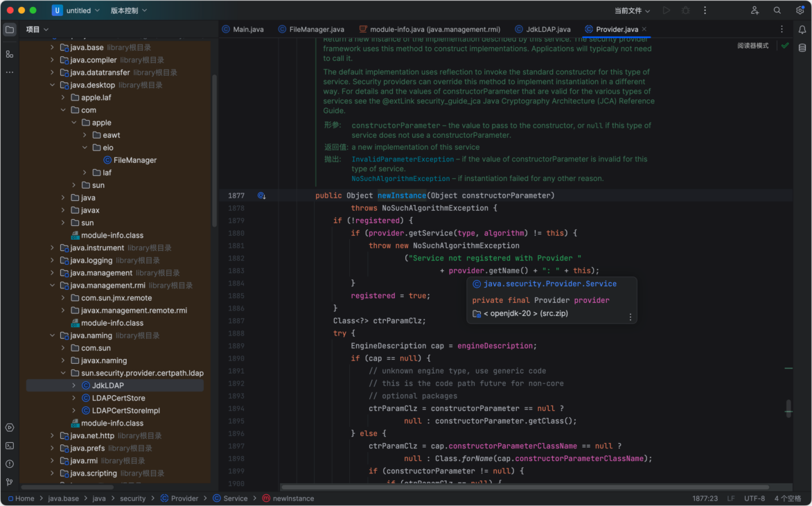This screenshot has width=812, height=506.
Task: Collapse the eio folder
Action: coord(85,148)
